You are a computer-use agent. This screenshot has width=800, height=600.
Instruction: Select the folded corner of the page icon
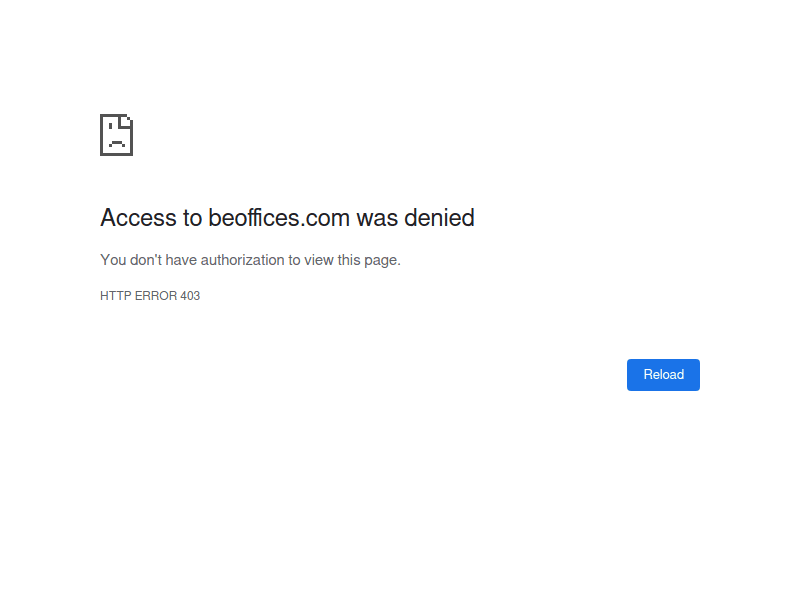point(126,119)
